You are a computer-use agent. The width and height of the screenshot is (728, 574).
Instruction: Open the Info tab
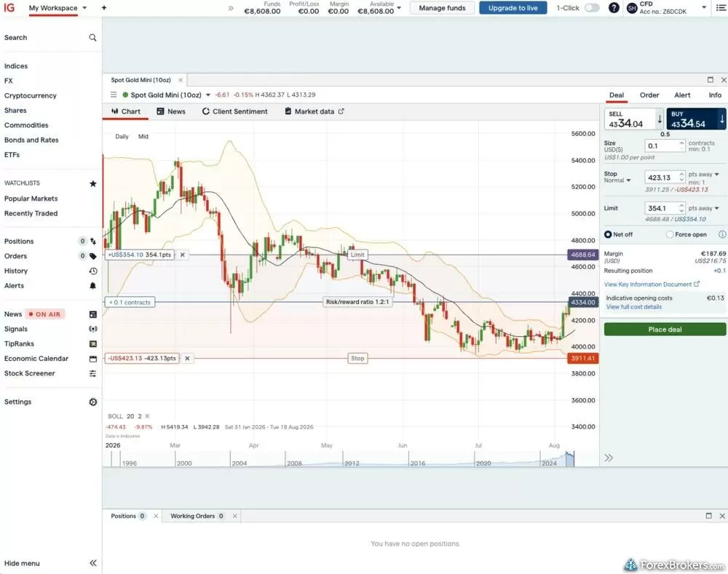coord(715,95)
